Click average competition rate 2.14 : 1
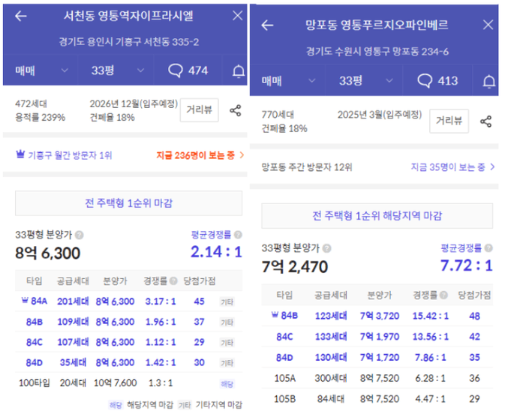 click(216, 252)
